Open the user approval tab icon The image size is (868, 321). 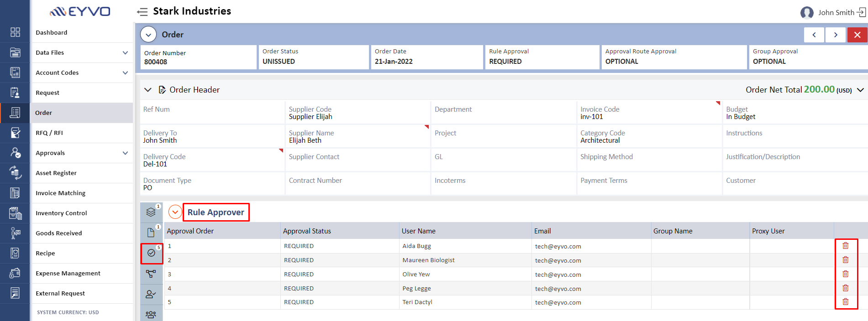coord(151,294)
